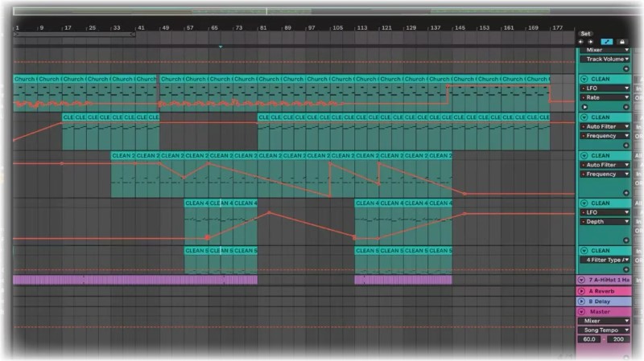Open the topmost Mixer device chooser
The width and height of the screenshot is (644, 361).
pos(605,50)
